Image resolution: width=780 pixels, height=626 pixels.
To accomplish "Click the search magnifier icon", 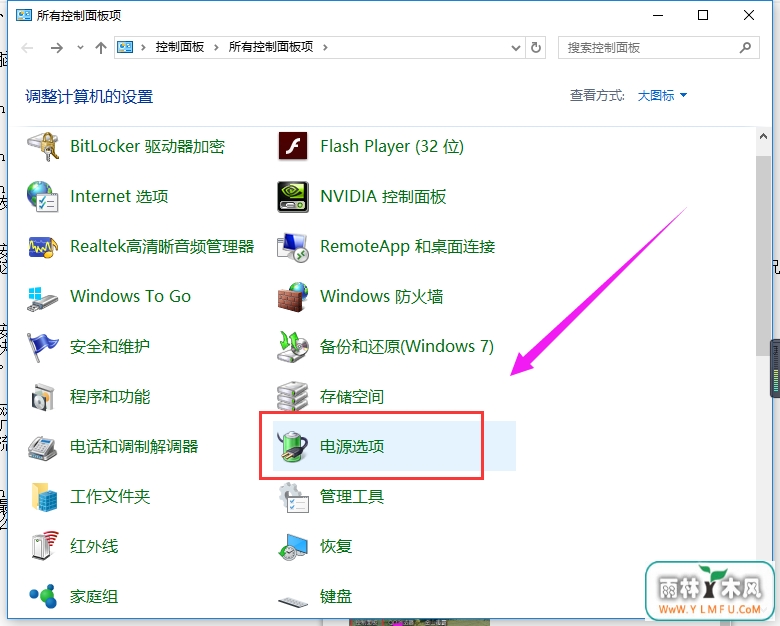I will coord(745,47).
